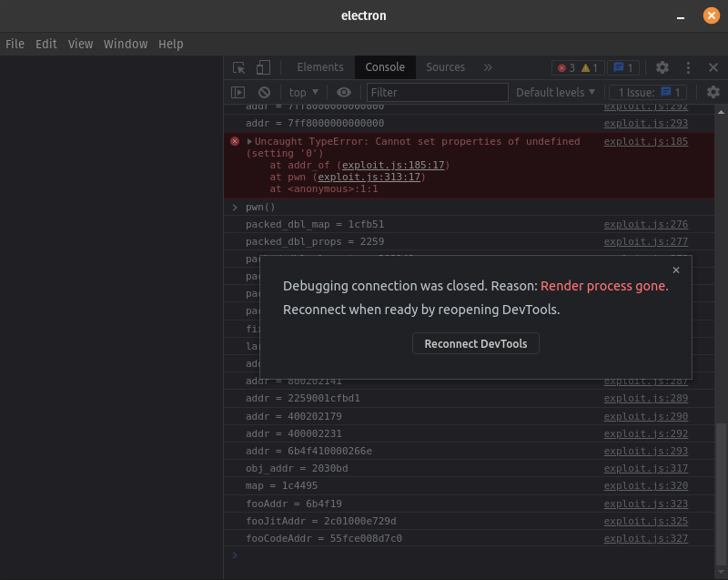Click the red Render process gone text

[604, 286]
